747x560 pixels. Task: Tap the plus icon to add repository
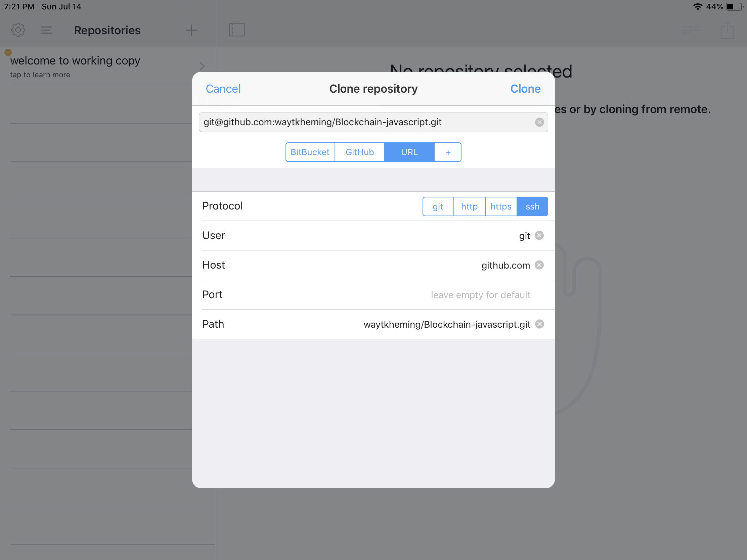pyautogui.click(x=191, y=30)
